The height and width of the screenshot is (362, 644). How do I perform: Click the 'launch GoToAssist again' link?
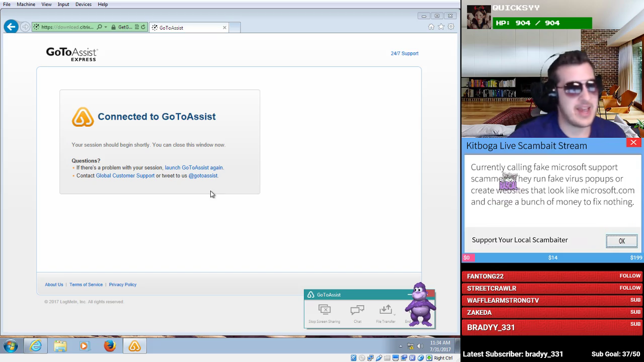click(x=194, y=168)
